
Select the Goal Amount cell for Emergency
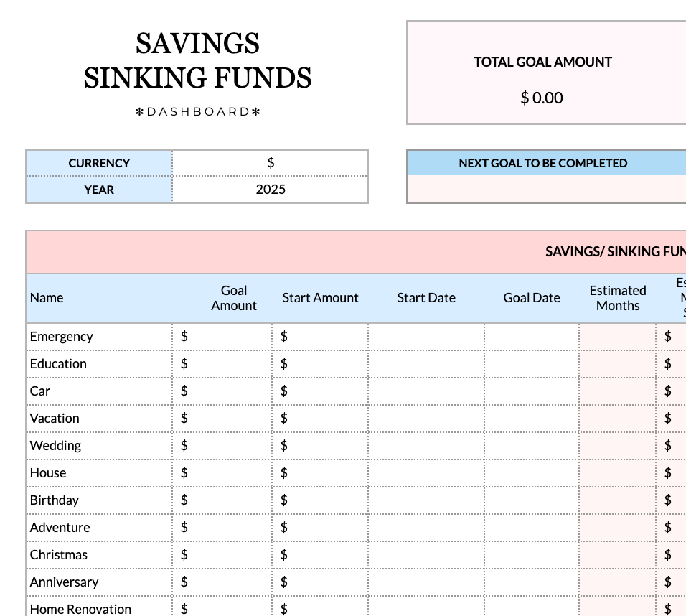[222, 336]
